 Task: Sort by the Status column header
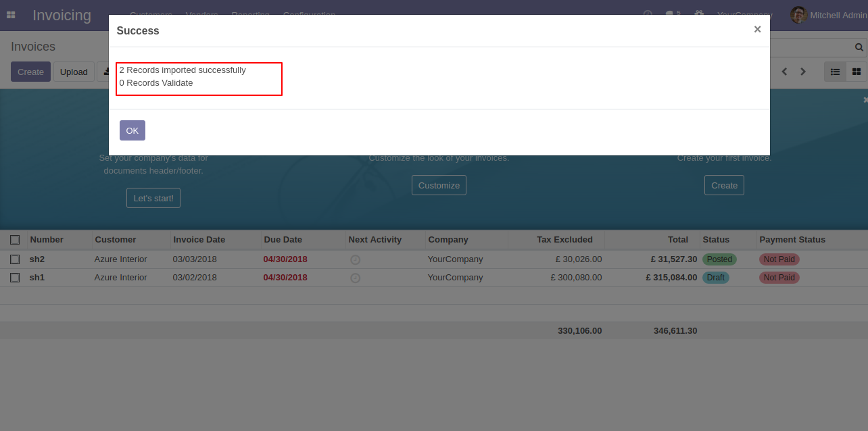pos(716,239)
